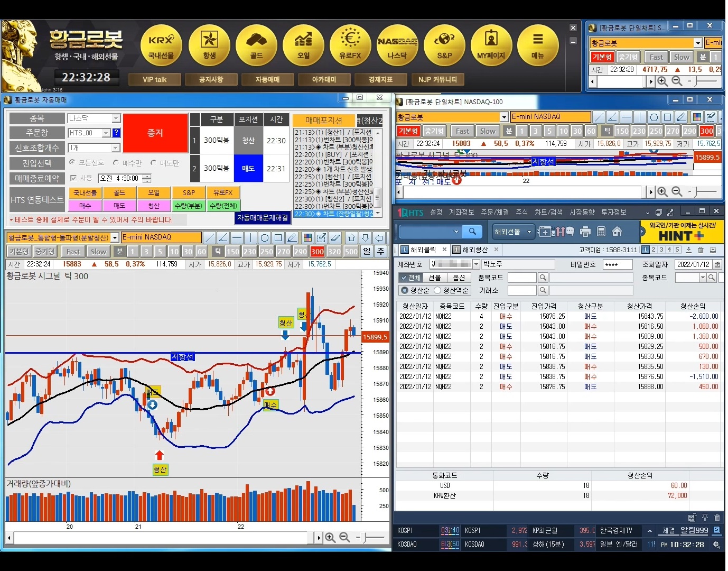The width and height of the screenshot is (728, 571).
Task: Click the red 중지 stop button
Action: tap(155, 133)
